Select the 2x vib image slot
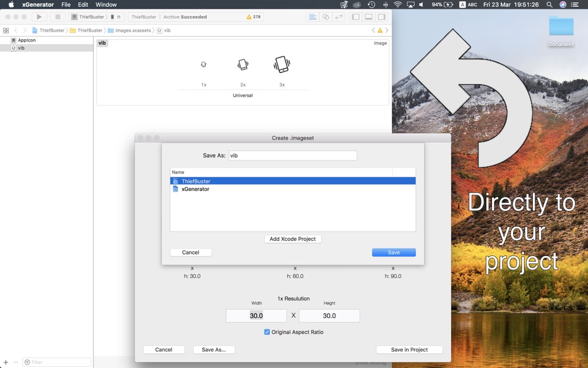The height and width of the screenshot is (368, 588). click(243, 64)
